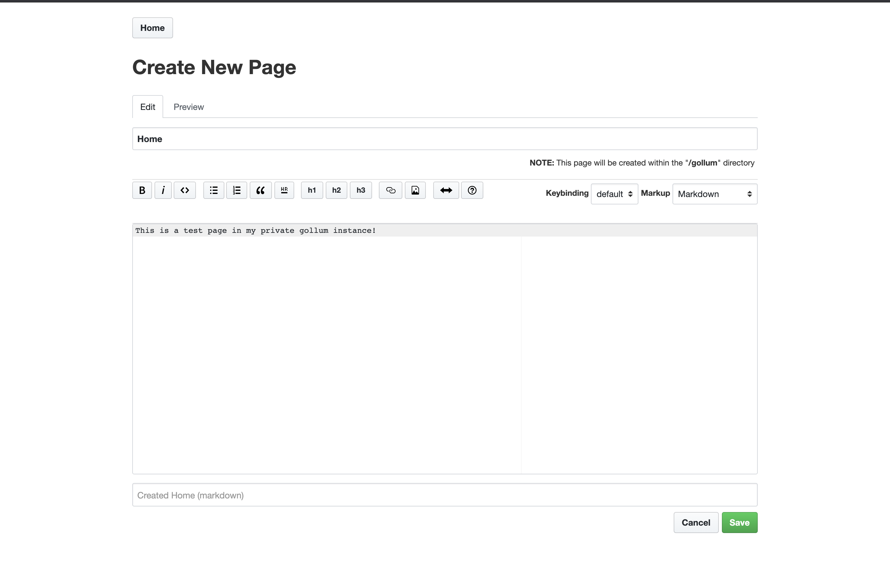Click the commit message field 'Created Home (markdown)'

pos(444,495)
